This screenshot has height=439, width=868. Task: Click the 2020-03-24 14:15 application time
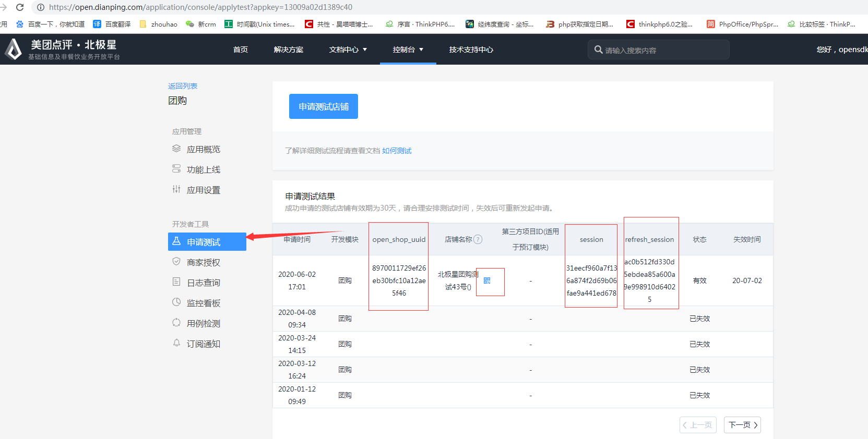click(x=297, y=344)
